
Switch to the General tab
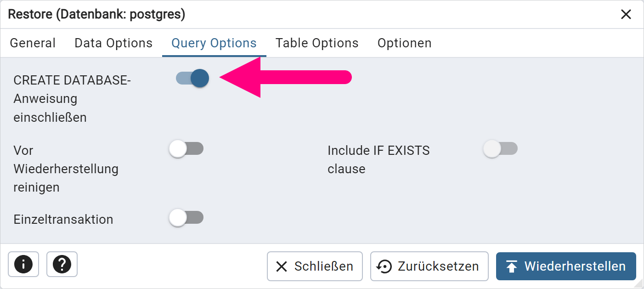coord(33,43)
